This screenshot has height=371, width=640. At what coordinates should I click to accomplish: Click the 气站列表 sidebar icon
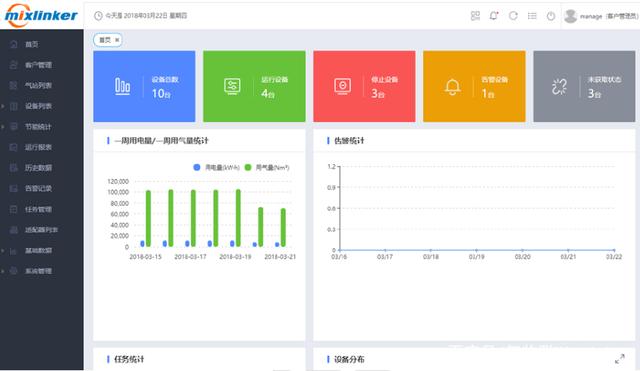(14, 85)
